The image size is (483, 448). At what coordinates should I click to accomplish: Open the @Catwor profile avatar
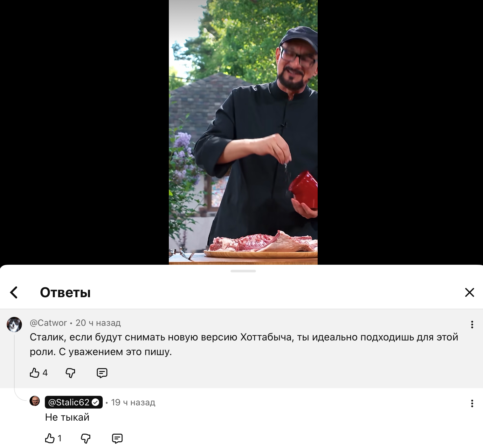pos(14,325)
